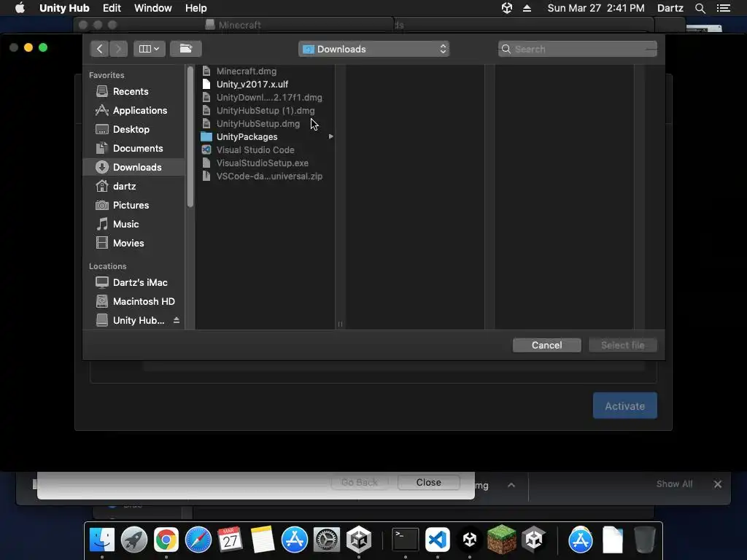Click the Unity icon in the menu bar
The image size is (747, 560).
507,8
